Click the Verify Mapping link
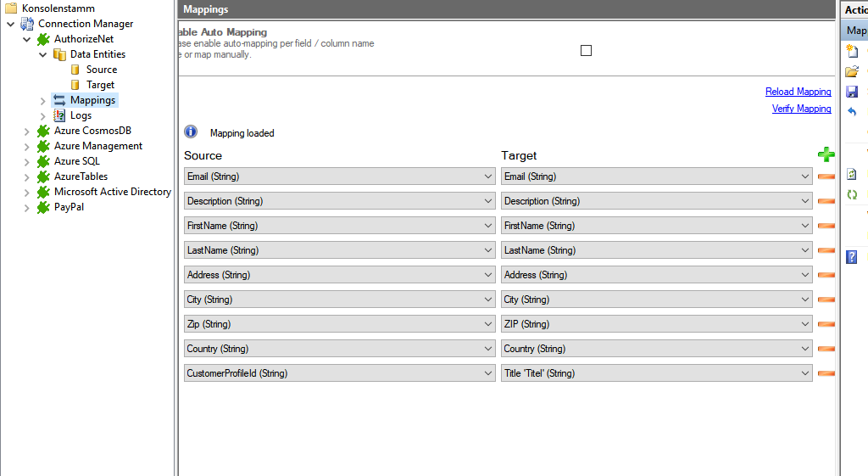Image resolution: width=868 pixels, height=476 pixels. point(801,109)
